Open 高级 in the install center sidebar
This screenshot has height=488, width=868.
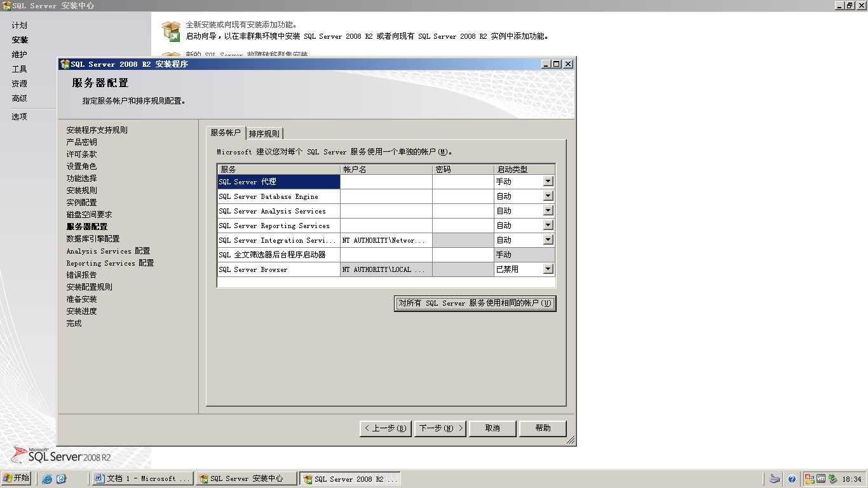(20, 98)
